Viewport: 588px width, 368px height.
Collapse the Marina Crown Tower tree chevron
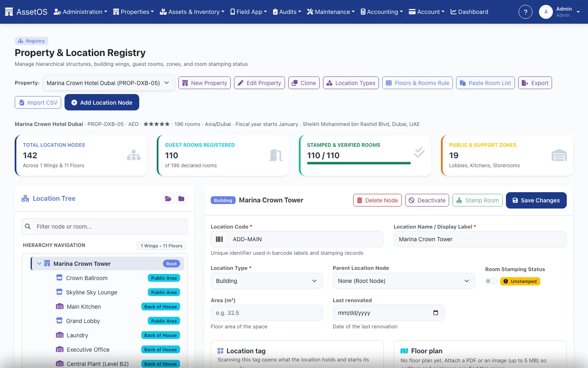[39, 263]
